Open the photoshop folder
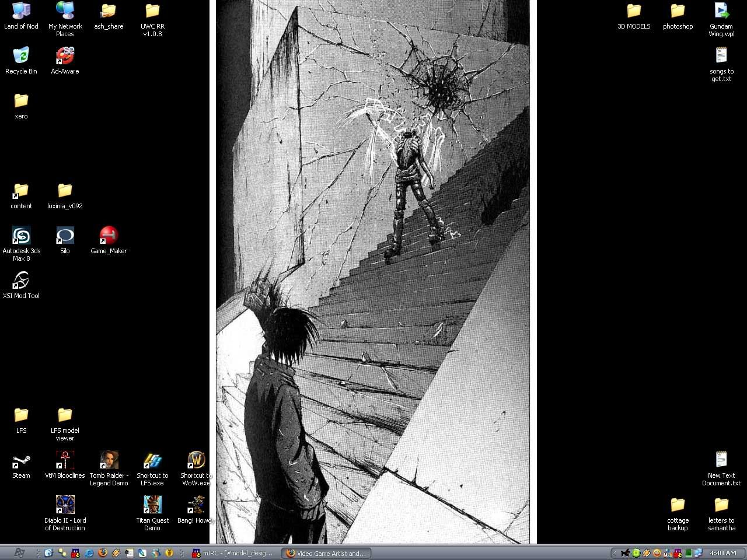The image size is (747, 560). click(678, 16)
